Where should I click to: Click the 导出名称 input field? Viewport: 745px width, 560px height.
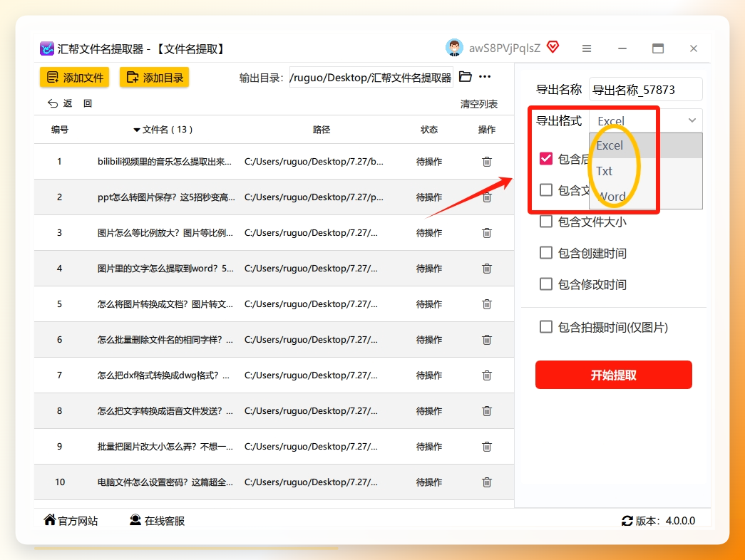[x=645, y=89]
